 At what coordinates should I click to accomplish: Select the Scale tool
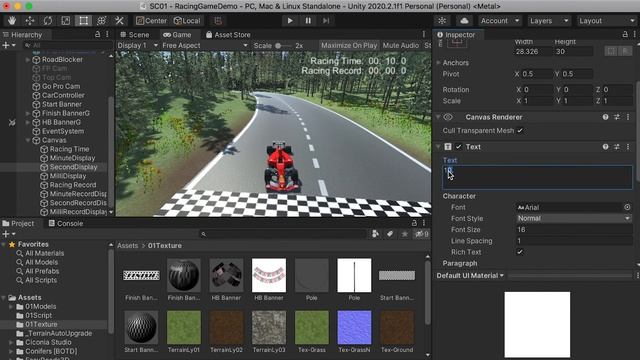tap(66, 21)
